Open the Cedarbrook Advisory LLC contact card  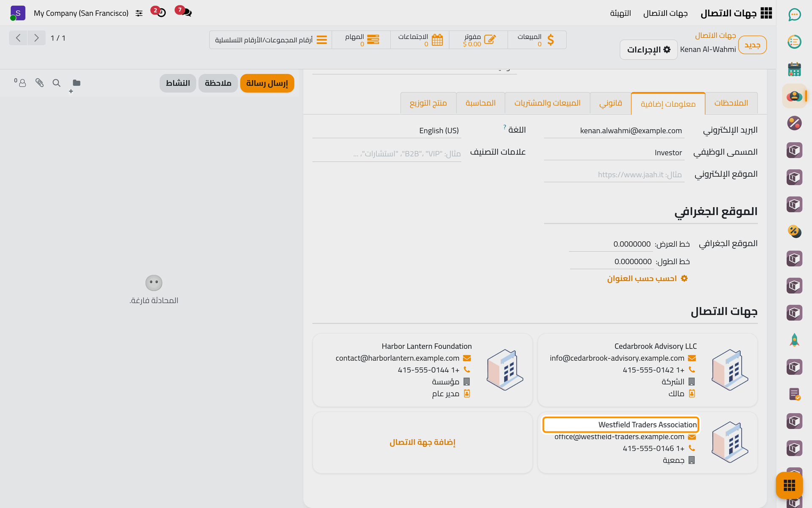click(x=647, y=370)
